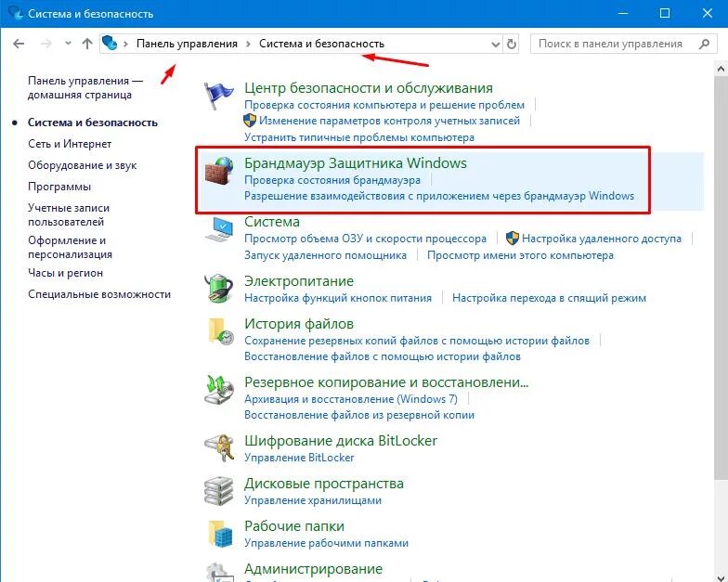
Task: Open Панель управления — домашняя страница link
Action: click(x=85, y=87)
